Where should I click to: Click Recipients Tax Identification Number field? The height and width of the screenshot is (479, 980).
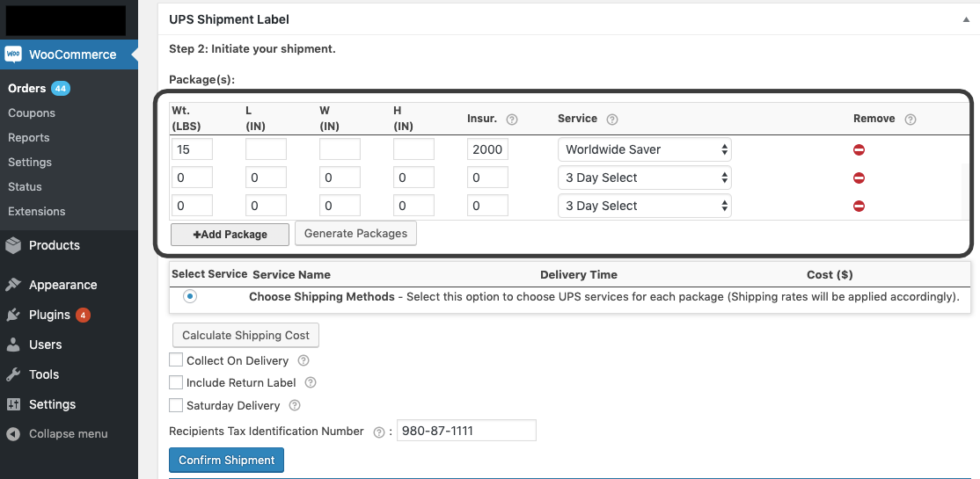pos(466,431)
